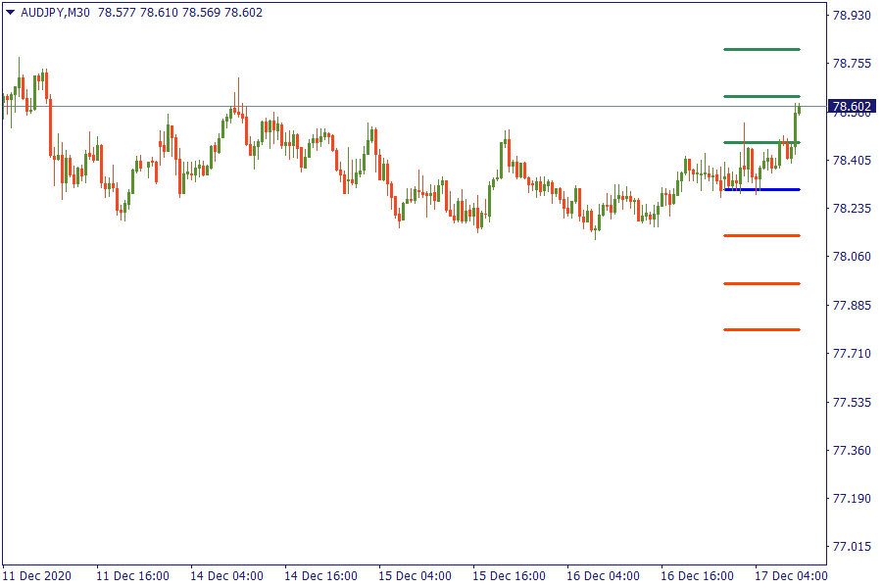This screenshot has width=882, height=588.
Task: Click the 15 Dec 16:00 time label
Action: click(509, 575)
